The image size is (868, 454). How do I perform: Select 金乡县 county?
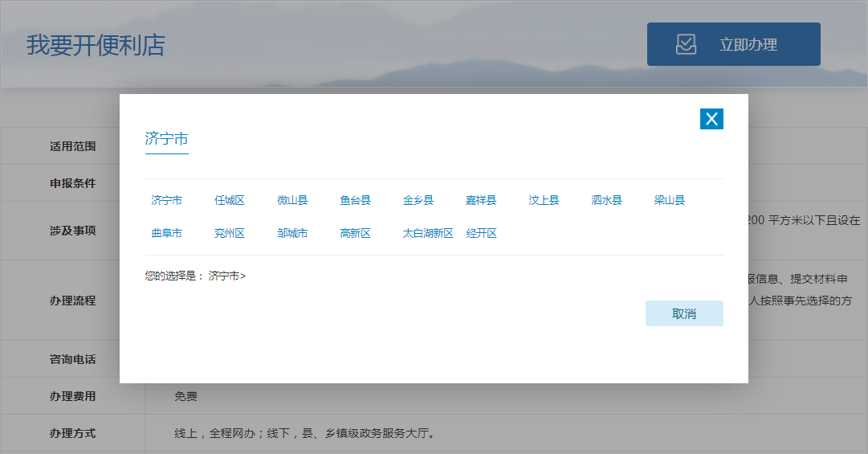pos(418,200)
